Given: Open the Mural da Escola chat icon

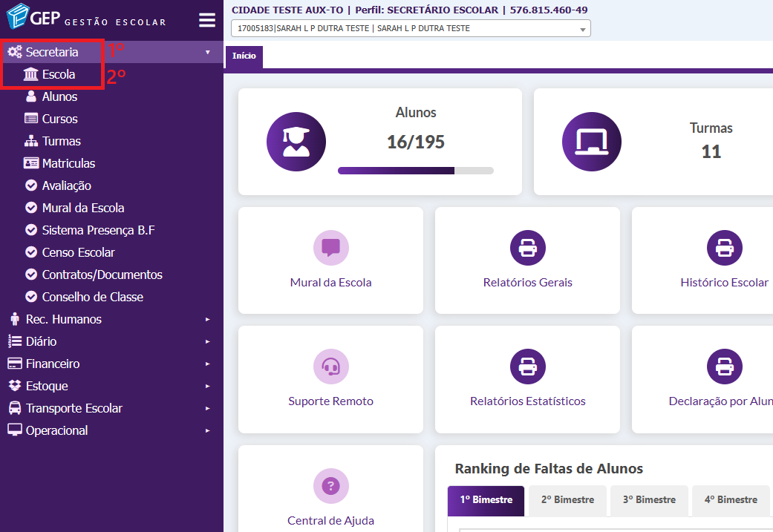Looking at the screenshot, I should click(330, 248).
